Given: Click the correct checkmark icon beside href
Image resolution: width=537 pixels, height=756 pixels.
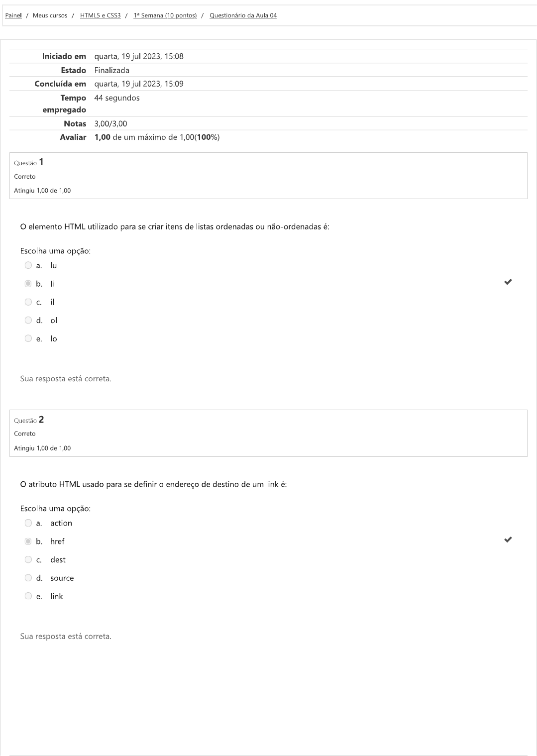Looking at the screenshot, I should 508,540.
